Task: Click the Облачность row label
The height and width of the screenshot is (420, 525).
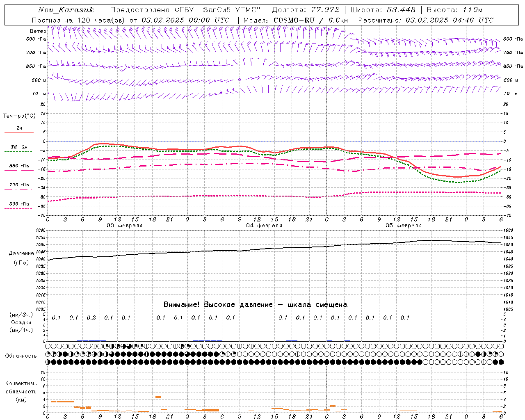Action: 21,356
